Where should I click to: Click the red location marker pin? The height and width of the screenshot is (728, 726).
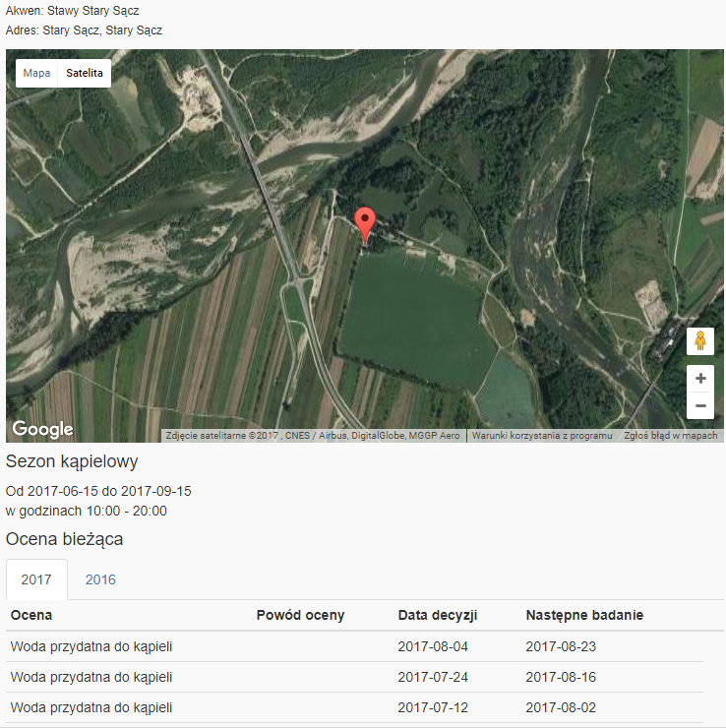coord(365,224)
